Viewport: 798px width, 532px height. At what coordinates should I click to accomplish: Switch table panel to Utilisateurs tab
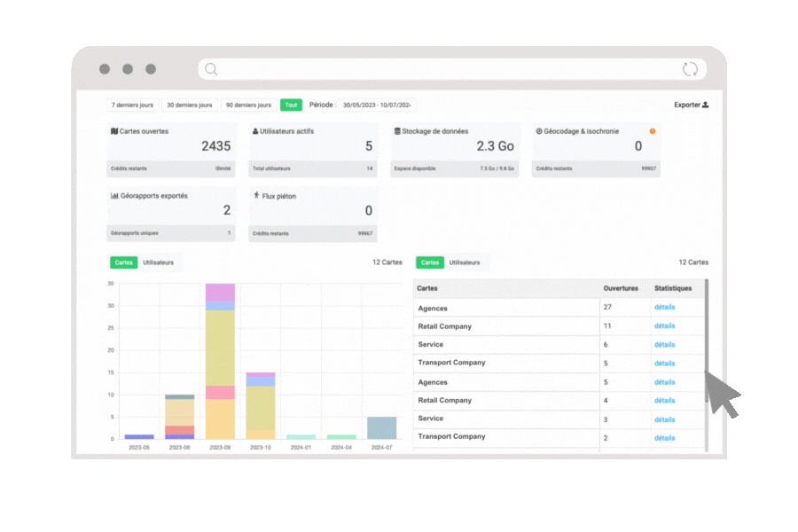coord(465,262)
